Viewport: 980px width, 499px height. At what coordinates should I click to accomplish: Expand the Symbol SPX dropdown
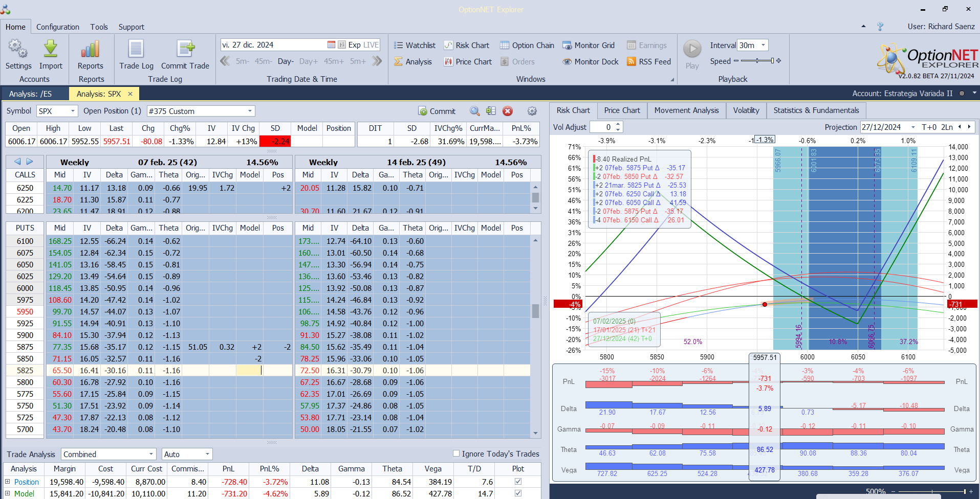point(73,111)
